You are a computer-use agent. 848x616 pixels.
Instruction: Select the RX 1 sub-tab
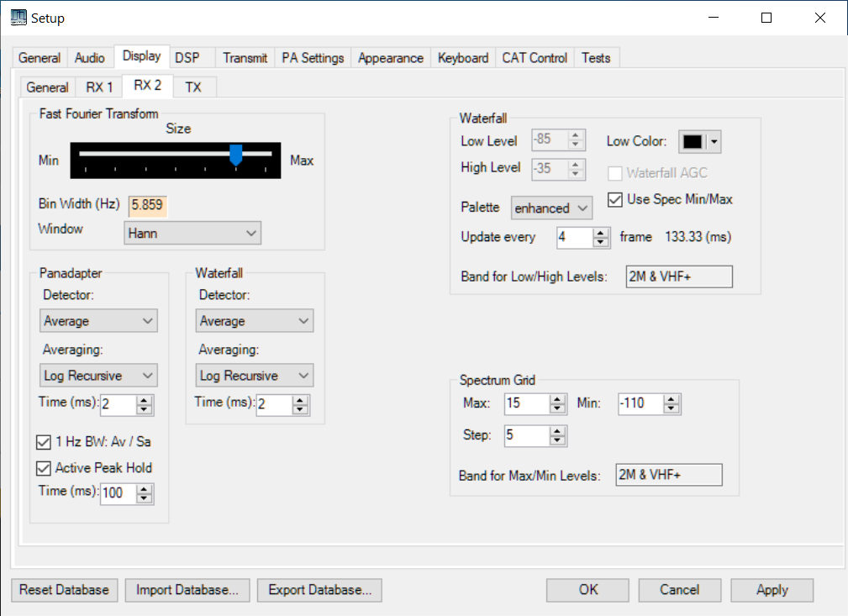click(99, 87)
